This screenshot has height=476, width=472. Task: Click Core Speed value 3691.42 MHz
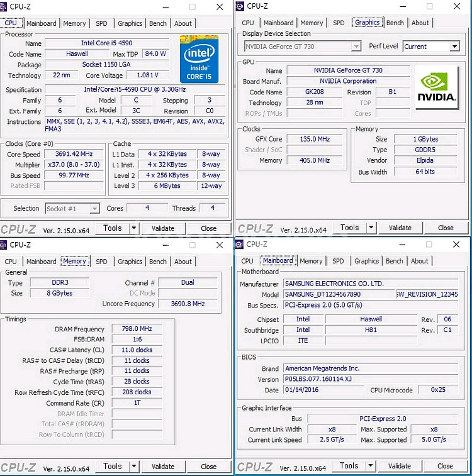point(74,154)
